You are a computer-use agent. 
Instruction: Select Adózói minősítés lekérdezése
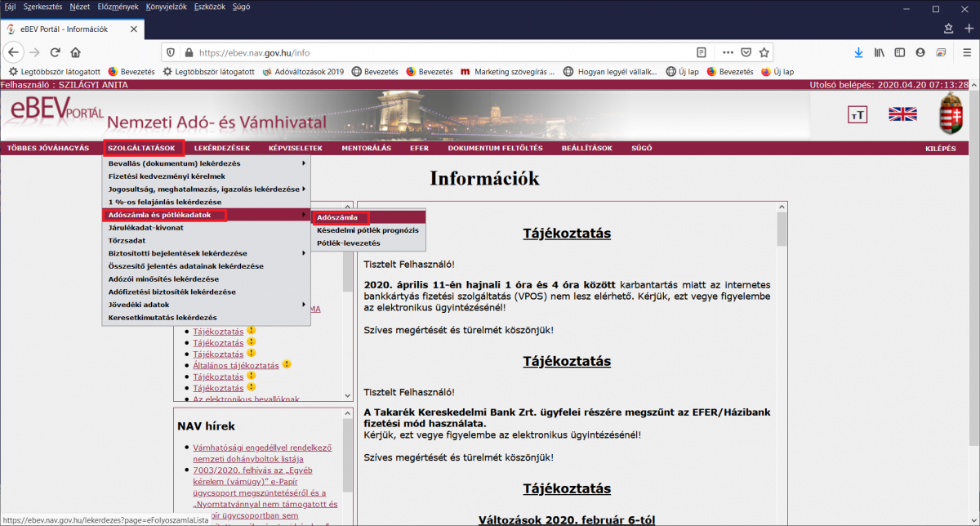coord(206,279)
